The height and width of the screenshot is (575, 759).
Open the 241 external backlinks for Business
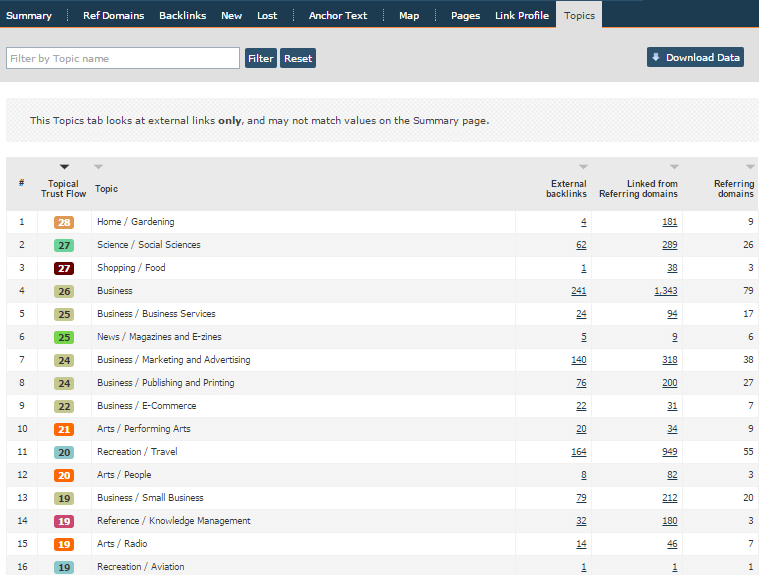(x=578, y=291)
